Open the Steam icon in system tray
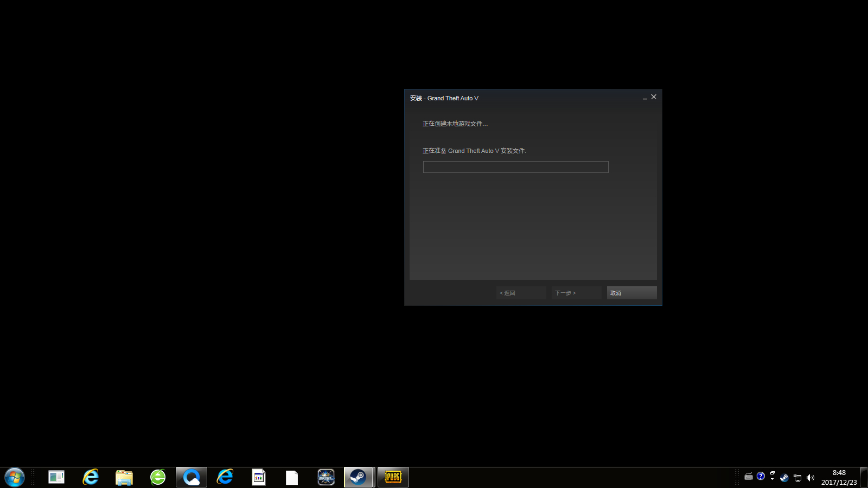 click(x=784, y=478)
